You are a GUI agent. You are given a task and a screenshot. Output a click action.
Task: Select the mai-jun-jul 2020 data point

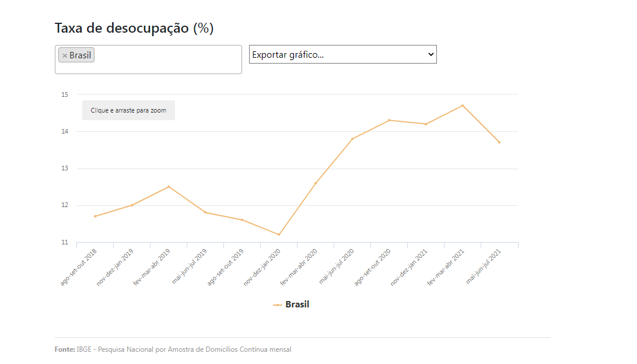[x=352, y=139]
